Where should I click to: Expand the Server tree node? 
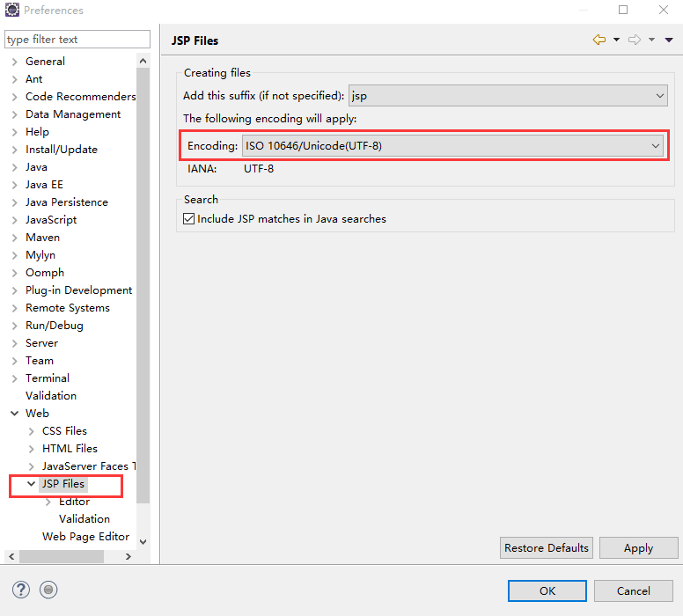point(14,343)
